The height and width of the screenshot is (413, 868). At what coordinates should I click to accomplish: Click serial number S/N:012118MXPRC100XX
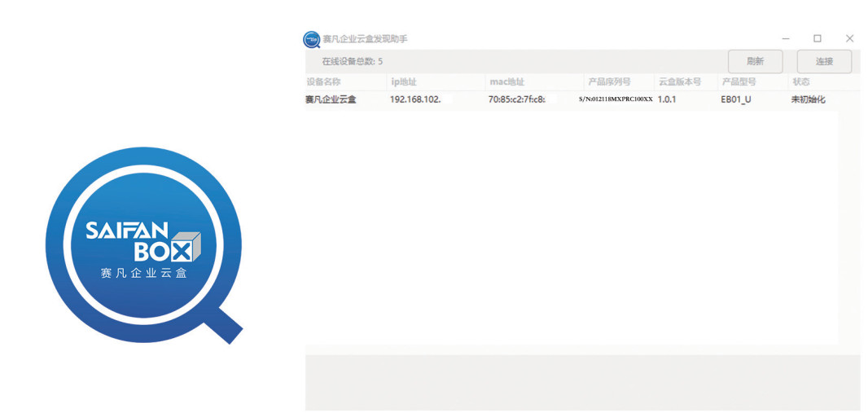click(x=616, y=99)
